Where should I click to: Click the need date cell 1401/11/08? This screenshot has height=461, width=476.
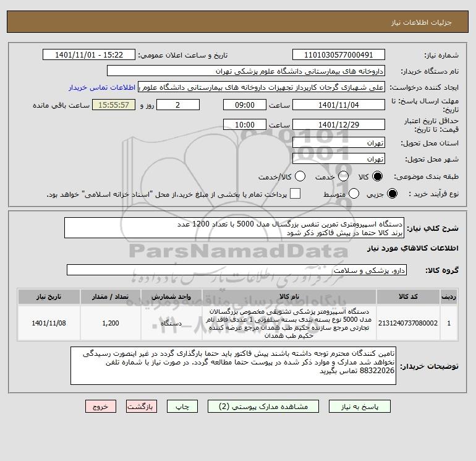49,323
